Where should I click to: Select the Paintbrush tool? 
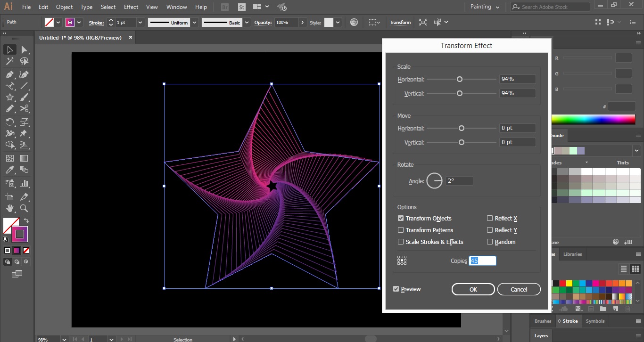[x=25, y=97]
